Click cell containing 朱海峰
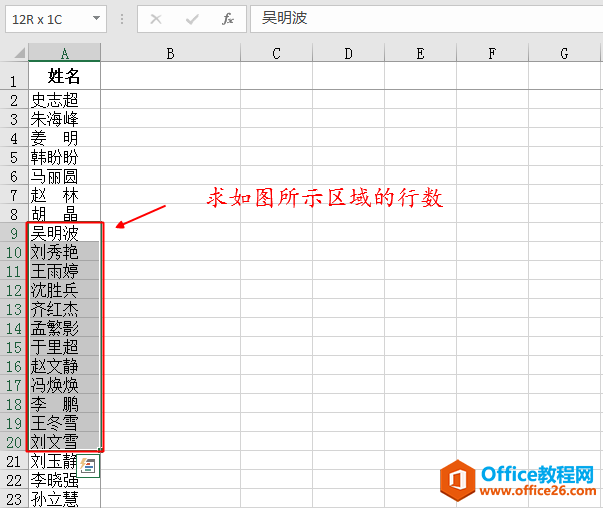 pos(65,118)
